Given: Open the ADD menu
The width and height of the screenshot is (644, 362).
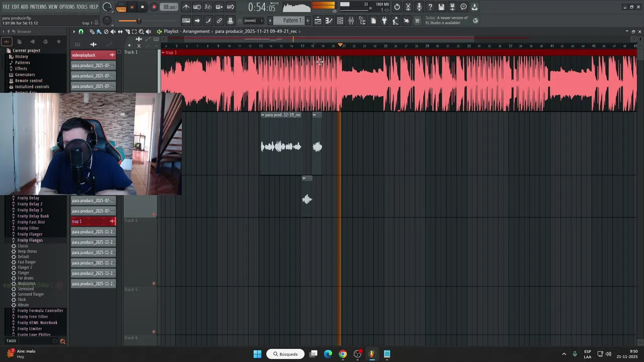Looking at the screenshot, I should tap(24, 7).
